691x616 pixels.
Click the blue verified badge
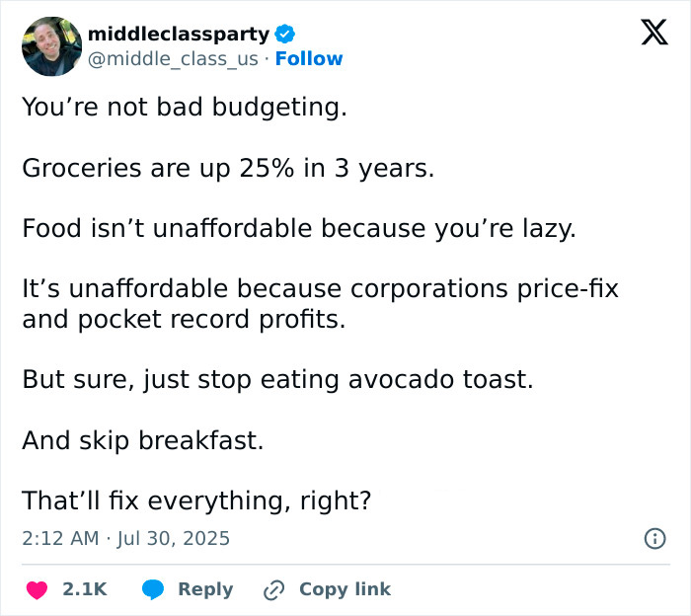pyautogui.click(x=284, y=34)
